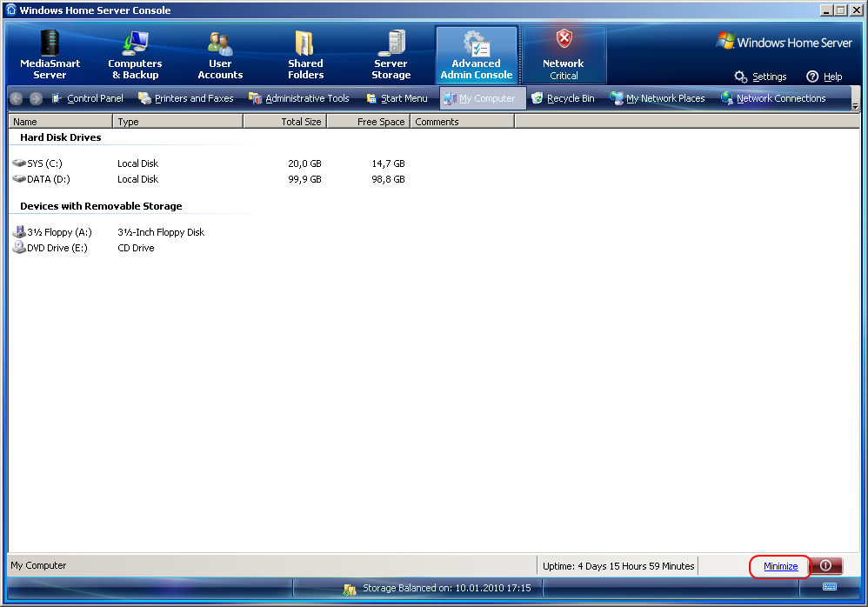Click the Windows Home Server logo
The image size is (868, 607).
point(784,42)
